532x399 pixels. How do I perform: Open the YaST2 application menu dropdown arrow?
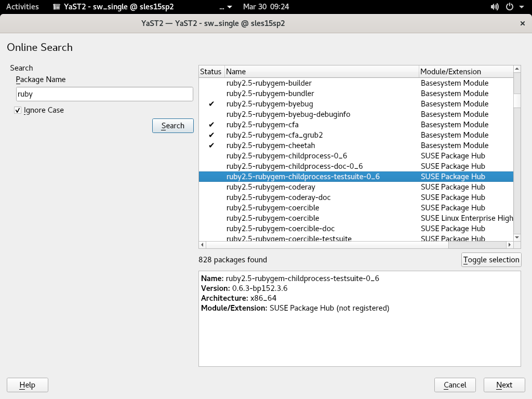230,7
